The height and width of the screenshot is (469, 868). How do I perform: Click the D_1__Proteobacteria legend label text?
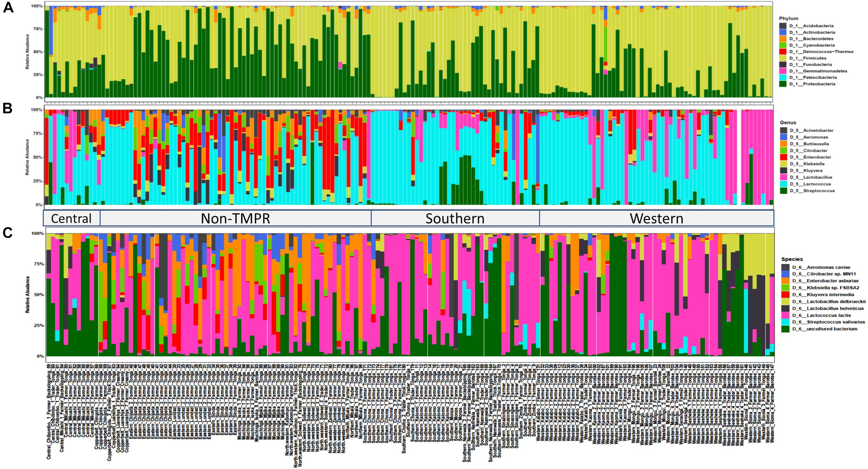pos(812,84)
